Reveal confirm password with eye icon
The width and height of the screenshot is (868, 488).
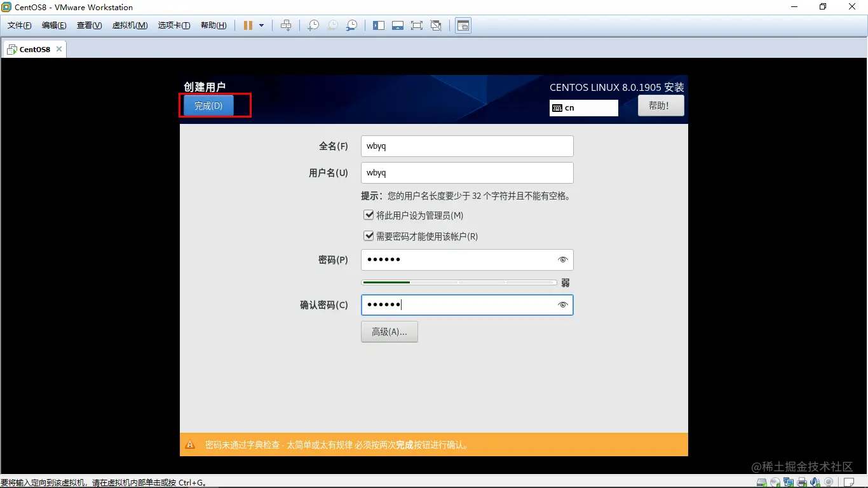coord(562,305)
